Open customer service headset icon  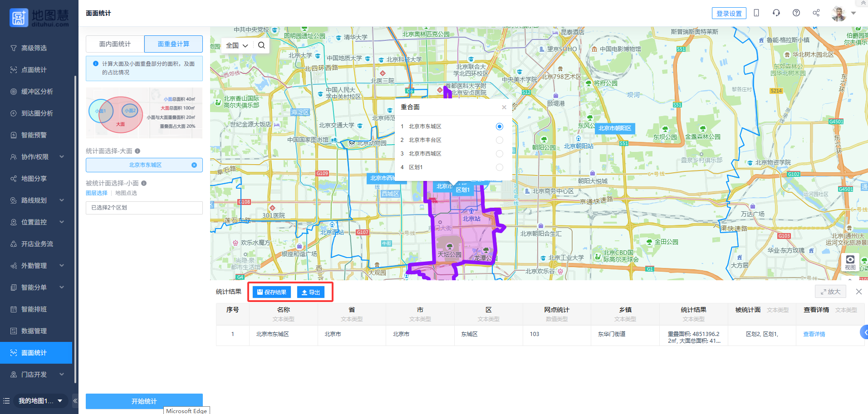tap(776, 13)
